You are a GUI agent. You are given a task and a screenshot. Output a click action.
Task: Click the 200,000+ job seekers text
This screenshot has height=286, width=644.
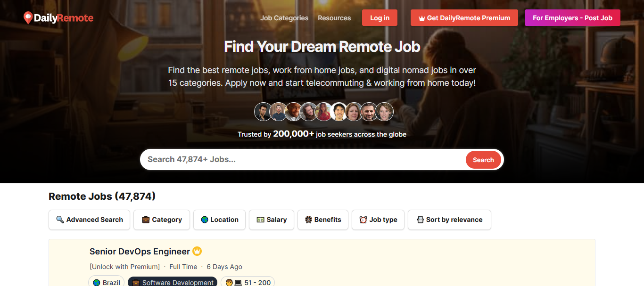pyautogui.click(x=322, y=134)
